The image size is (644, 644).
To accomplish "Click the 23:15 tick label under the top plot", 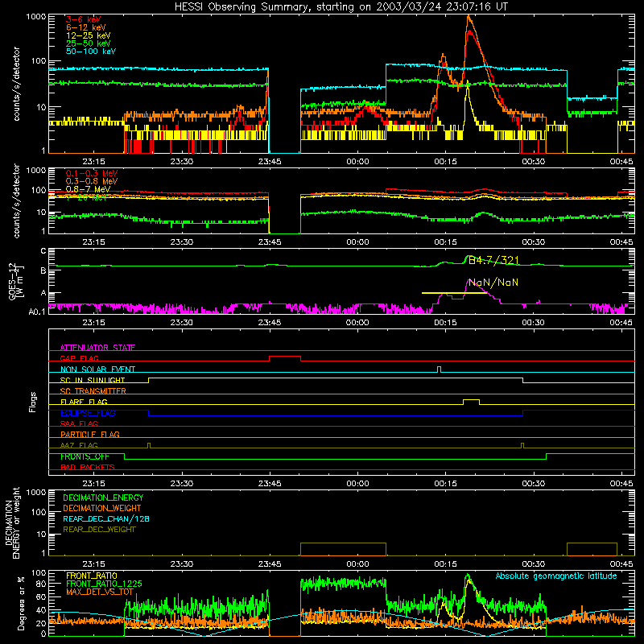I will pos(93,162).
